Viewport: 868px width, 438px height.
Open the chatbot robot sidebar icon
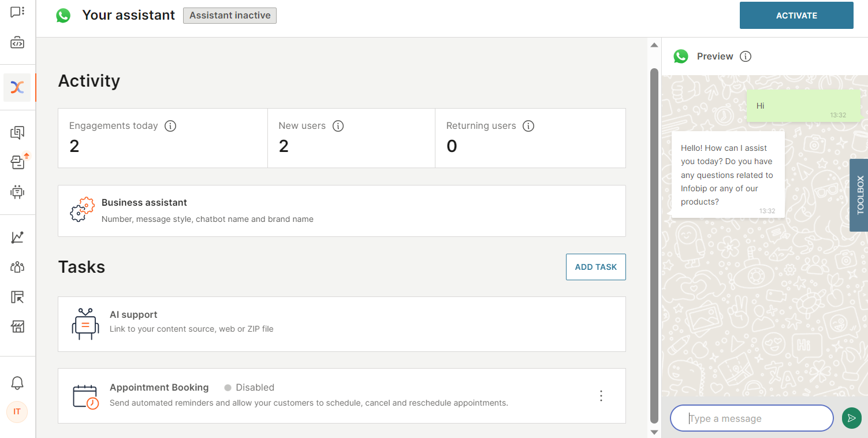click(x=17, y=191)
